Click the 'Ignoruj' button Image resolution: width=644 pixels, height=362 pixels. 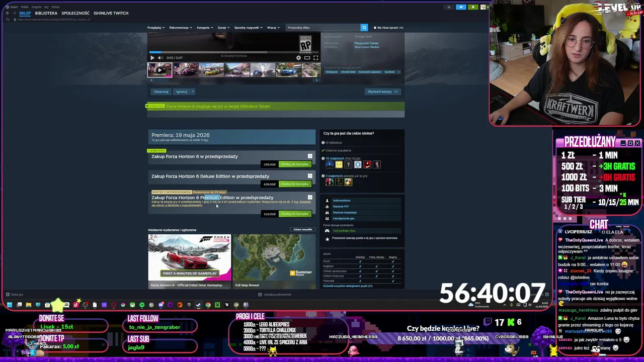(x=182, y=92)
